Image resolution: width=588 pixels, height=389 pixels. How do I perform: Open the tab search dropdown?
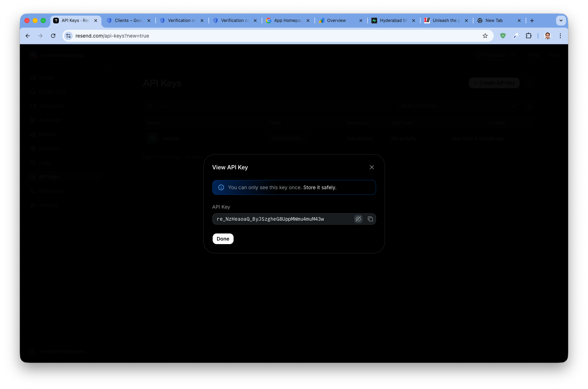coord(561,21)
